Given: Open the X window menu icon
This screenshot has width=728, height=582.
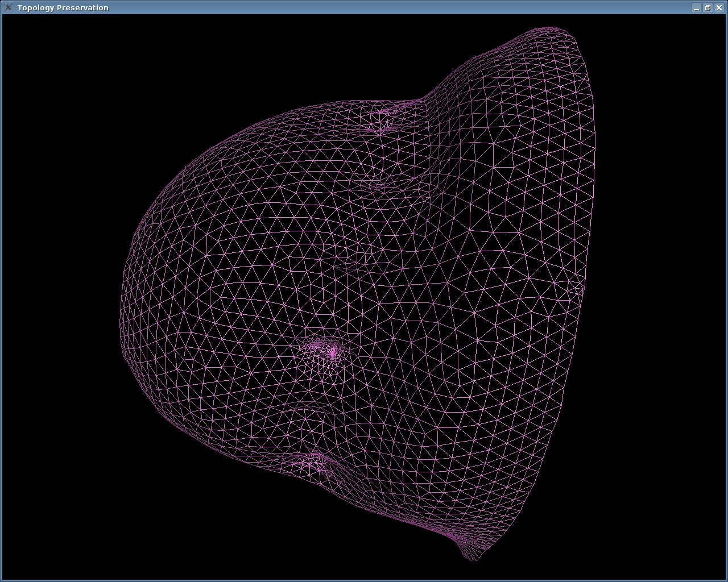Looking at the screenshot, I should click(x=8, y=7).
